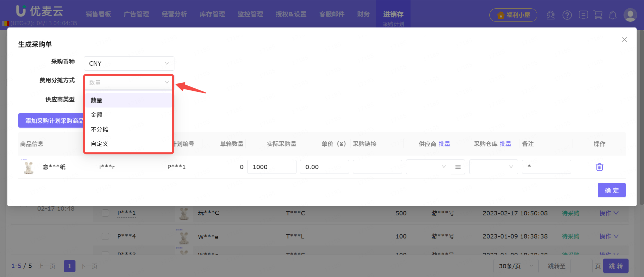This screenshot has width=644, height=277.
Task: Confirm with 确定 button
Action: point(611,190)
